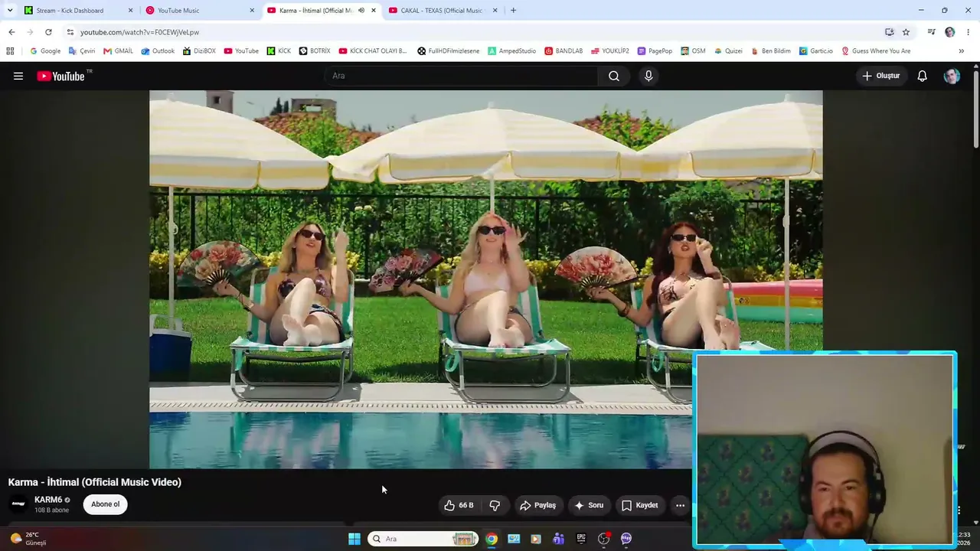Image resolution: width=980 pixels, height=551 pixels.
Task: Open the Chrome three-dot menu
Action: (969, 32)
